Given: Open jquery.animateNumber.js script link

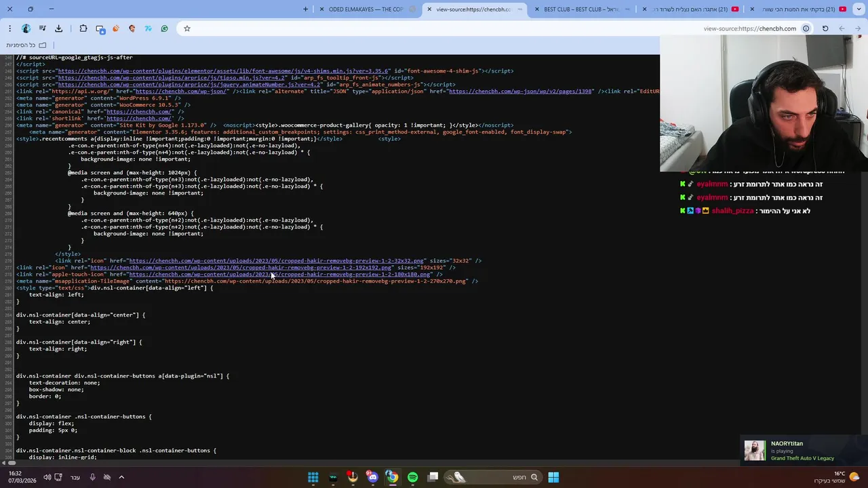Looking at the screenshot, I should click(x=189, y=85).
